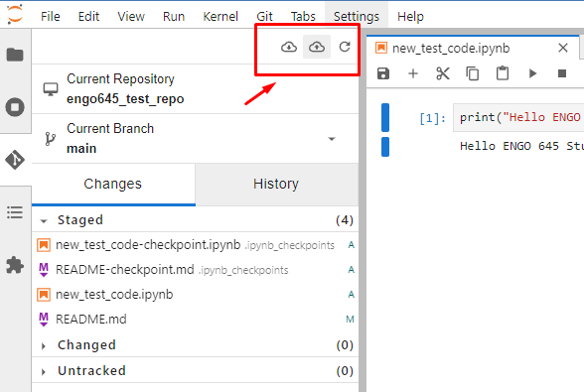Open the Settings menu
This screenshot has height=392, width=584.
(357, 17)
